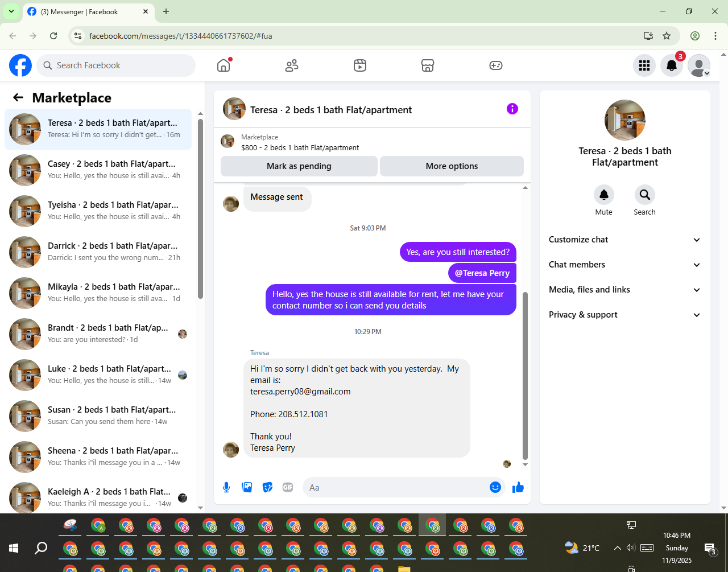
Task: Open the Luke conversation in the list
Action: 98,375
